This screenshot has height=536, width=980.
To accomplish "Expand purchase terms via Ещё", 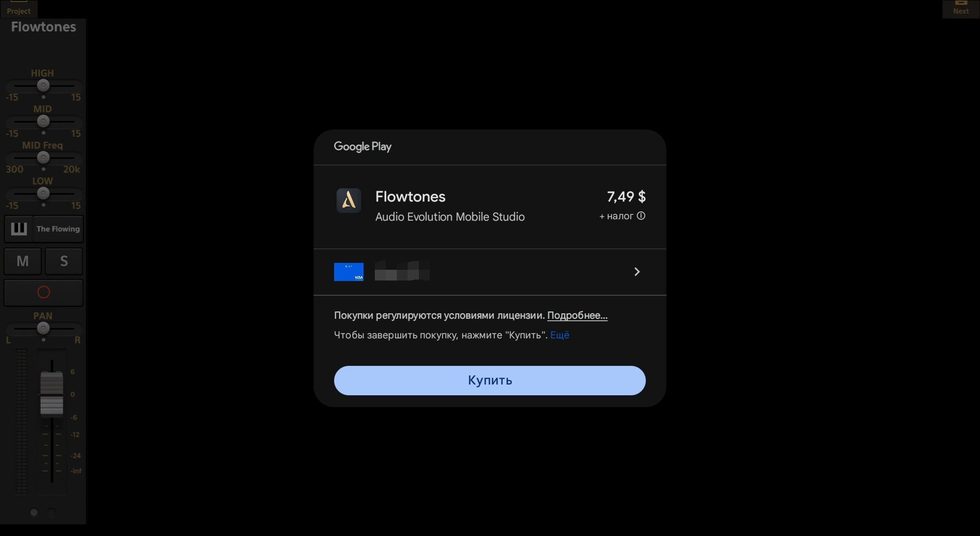I will pyautogui.click(x=560, y=335).
